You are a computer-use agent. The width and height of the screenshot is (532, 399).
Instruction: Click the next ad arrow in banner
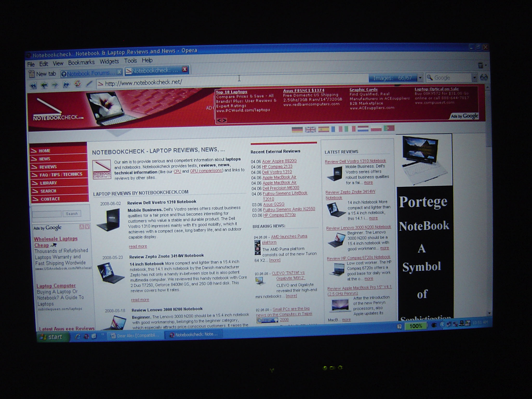224,120
